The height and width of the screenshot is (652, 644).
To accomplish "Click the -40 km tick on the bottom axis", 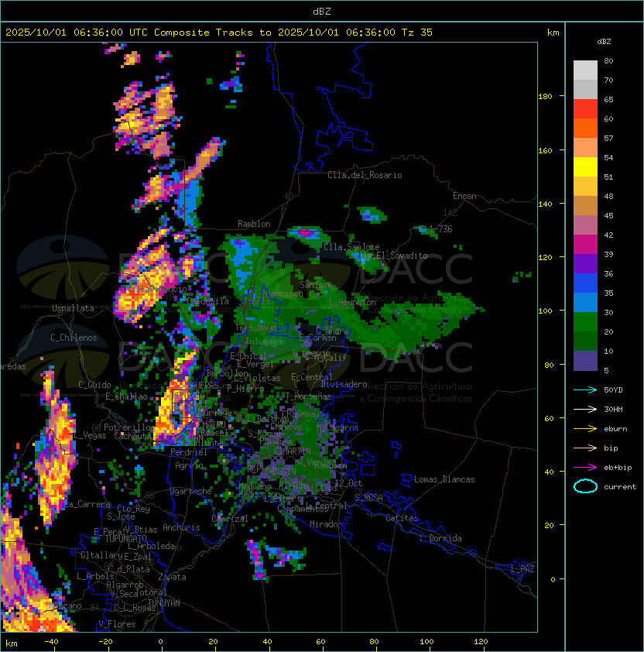I will [x=51, y=642].
